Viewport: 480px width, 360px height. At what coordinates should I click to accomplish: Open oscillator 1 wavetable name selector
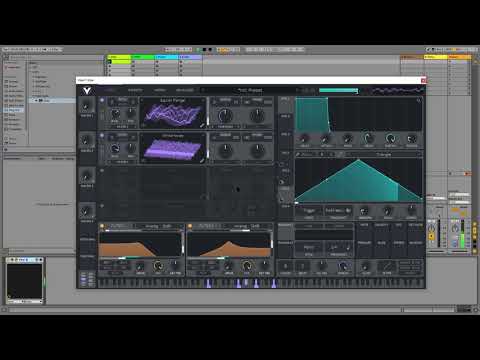pos(173,100)
